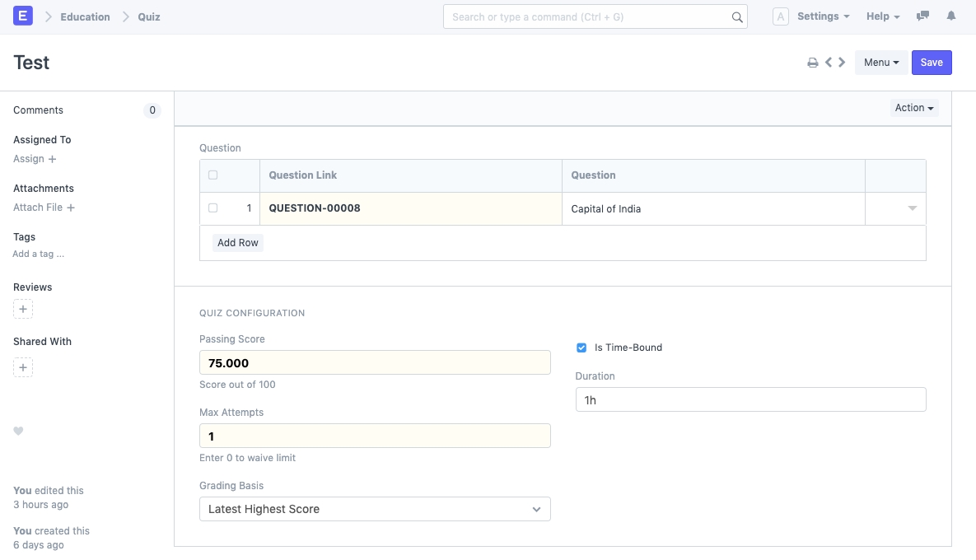The width and height of the screenshot is (976, 560).
Task: Add a review with plus icon
Action: 23,310
